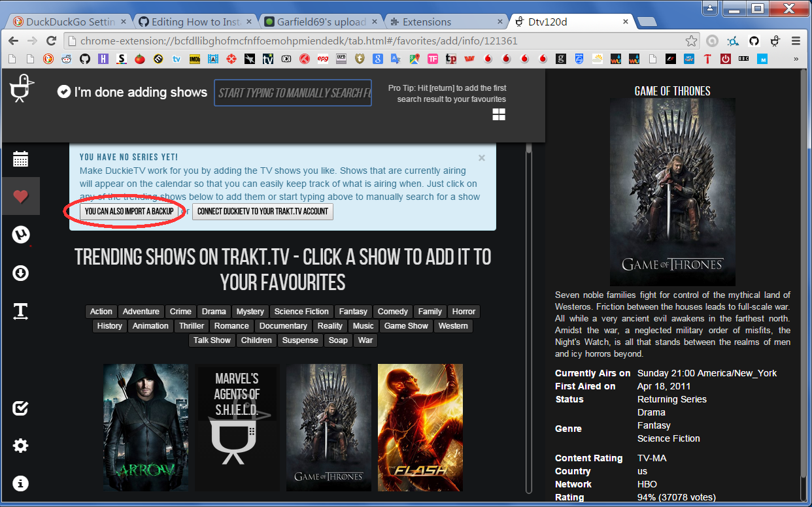The image size is (812, 507).
Task: Open settings via the gear sidebar icon
Action: click(x=20, y=446)
